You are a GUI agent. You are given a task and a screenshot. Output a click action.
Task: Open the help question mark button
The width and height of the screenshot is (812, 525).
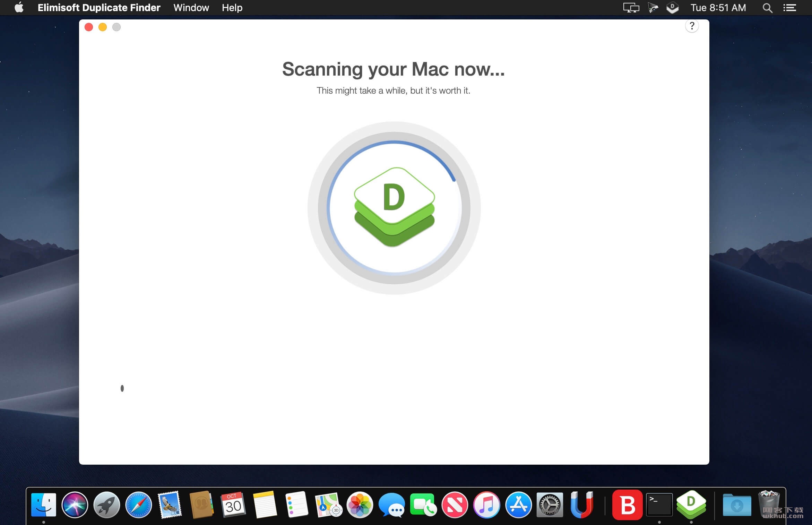[692, 26]
